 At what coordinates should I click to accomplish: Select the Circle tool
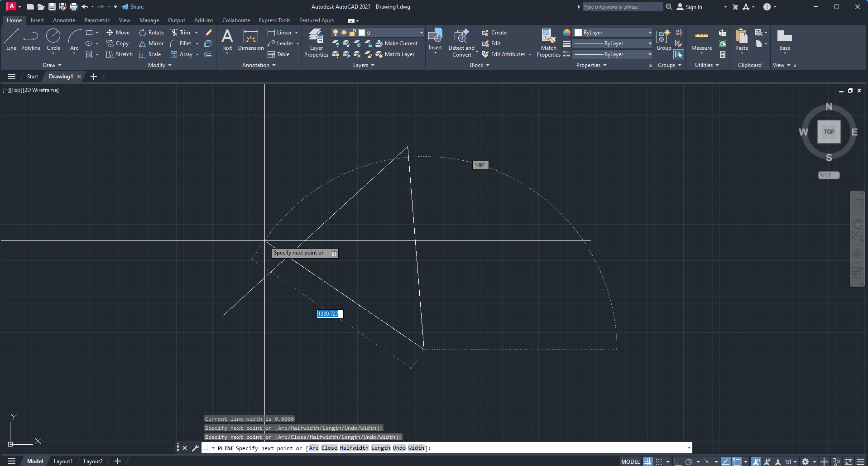tap(53, 40)
